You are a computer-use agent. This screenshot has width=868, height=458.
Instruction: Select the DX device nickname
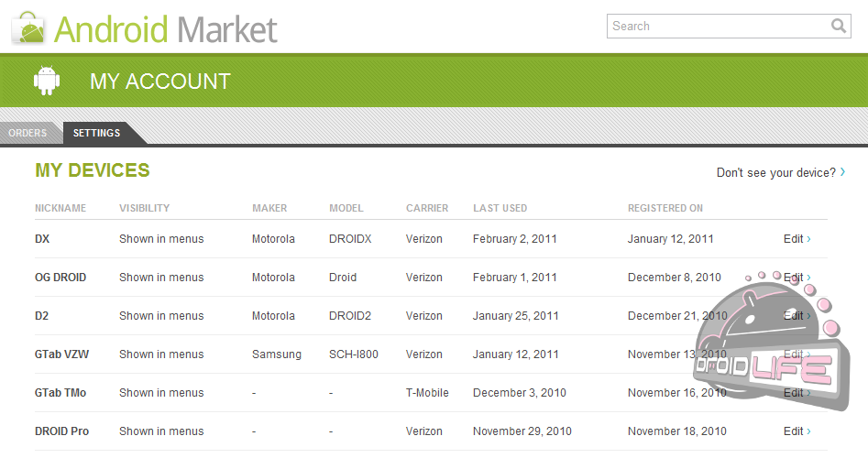point(42,239)
